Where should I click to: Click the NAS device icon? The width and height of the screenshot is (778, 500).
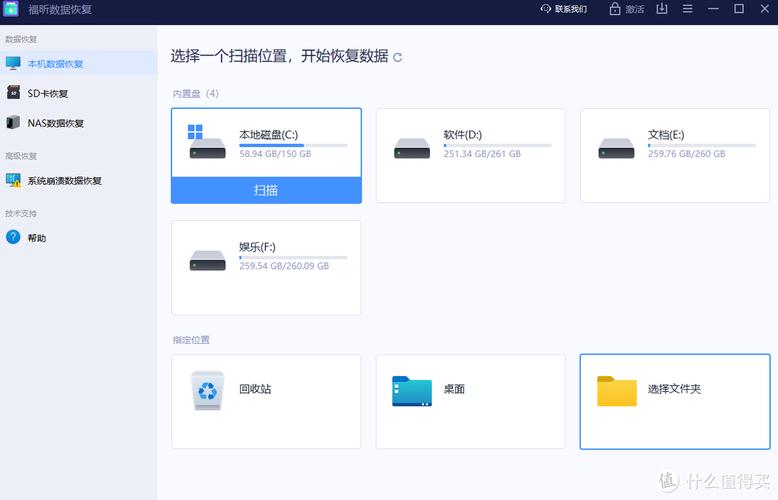(x=13, y=123)
